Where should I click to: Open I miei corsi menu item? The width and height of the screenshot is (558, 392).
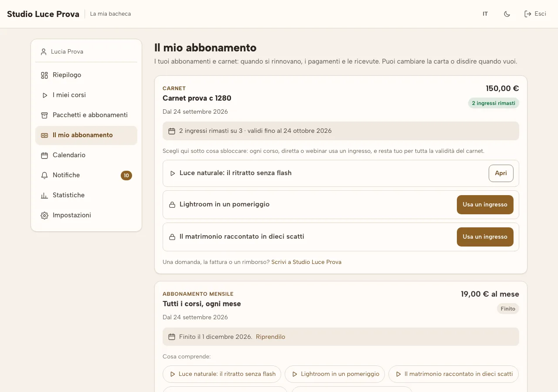point(86,95)
